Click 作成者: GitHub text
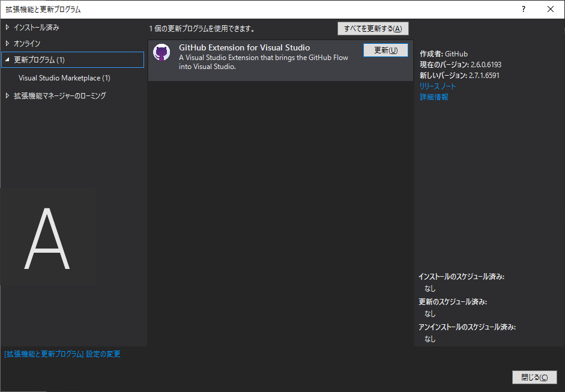Viewport: 565px width, 392px height. (x=444, y=53)
